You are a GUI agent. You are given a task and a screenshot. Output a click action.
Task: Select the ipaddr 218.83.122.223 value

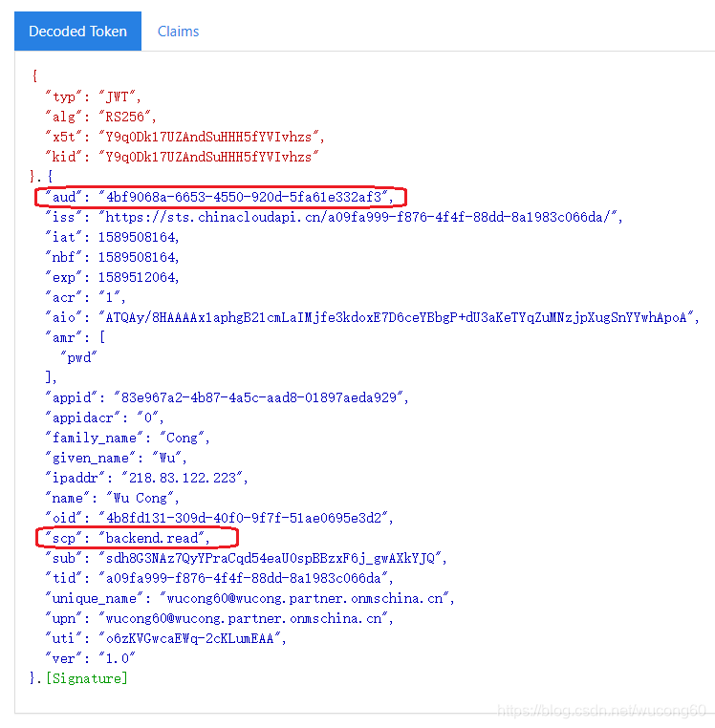tap(183, 478)
